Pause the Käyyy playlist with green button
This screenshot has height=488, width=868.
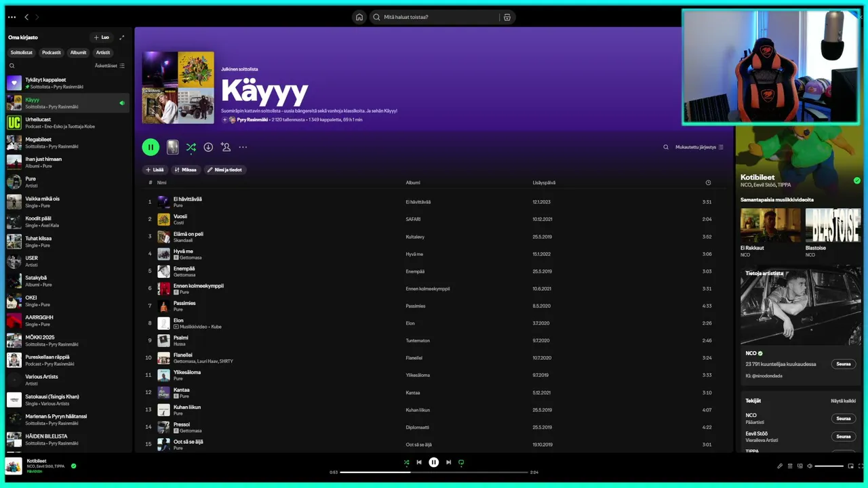pyautogui.click(x=151, y=147)
